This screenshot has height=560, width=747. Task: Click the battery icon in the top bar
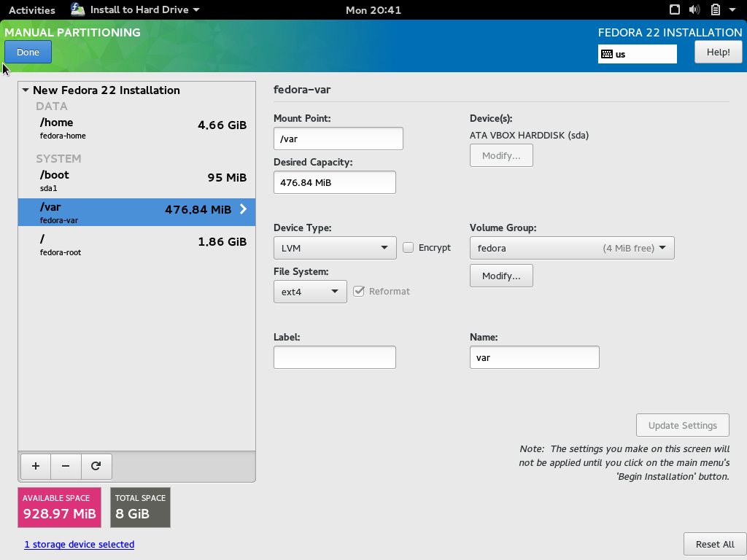(x=716, y=9)
